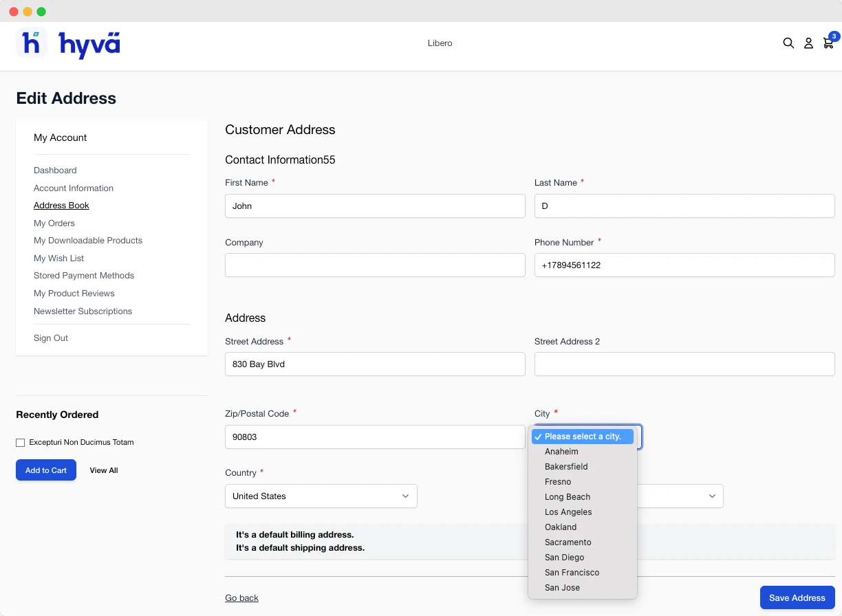Select Sacramento from the city list

coord(568,542)
